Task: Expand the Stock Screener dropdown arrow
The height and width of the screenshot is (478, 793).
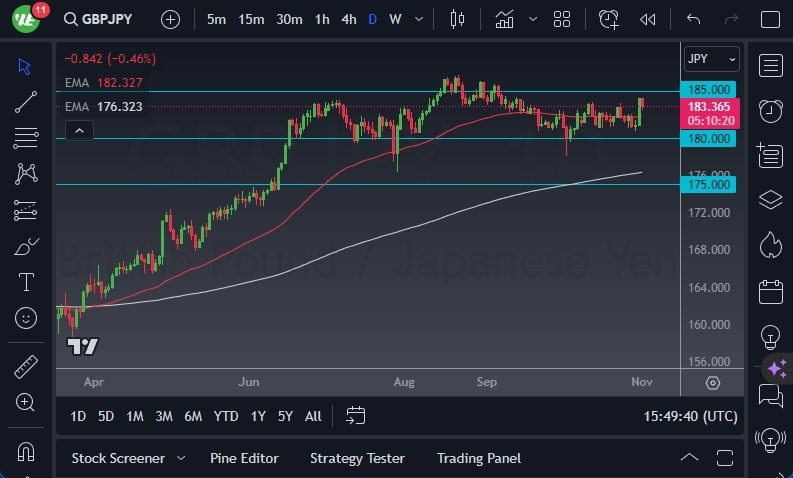Action: pyautogui.click(x=181, y=458)
